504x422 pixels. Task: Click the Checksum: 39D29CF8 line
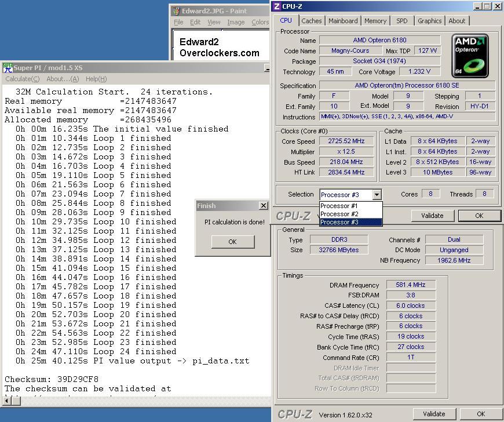point(52,379)
